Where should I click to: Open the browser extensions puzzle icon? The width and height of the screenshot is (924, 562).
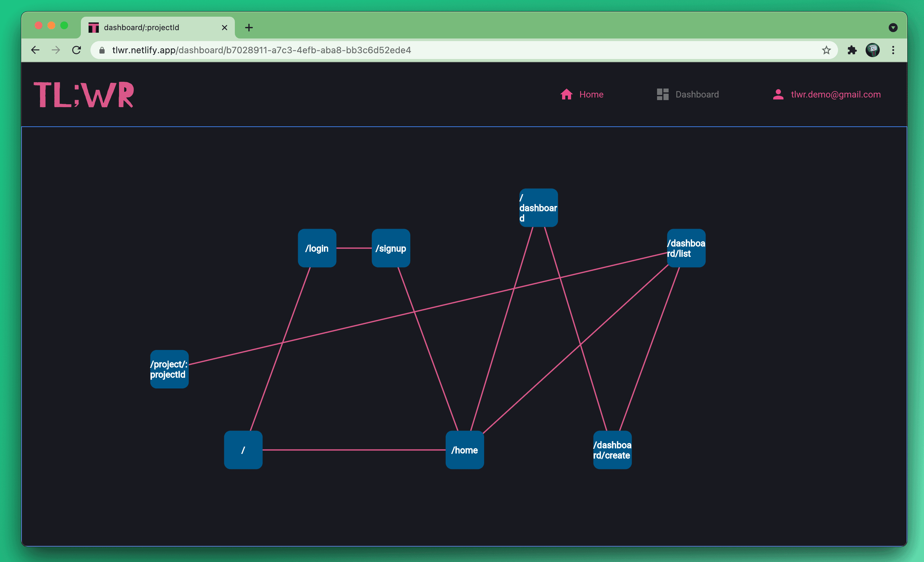[852, 50]
